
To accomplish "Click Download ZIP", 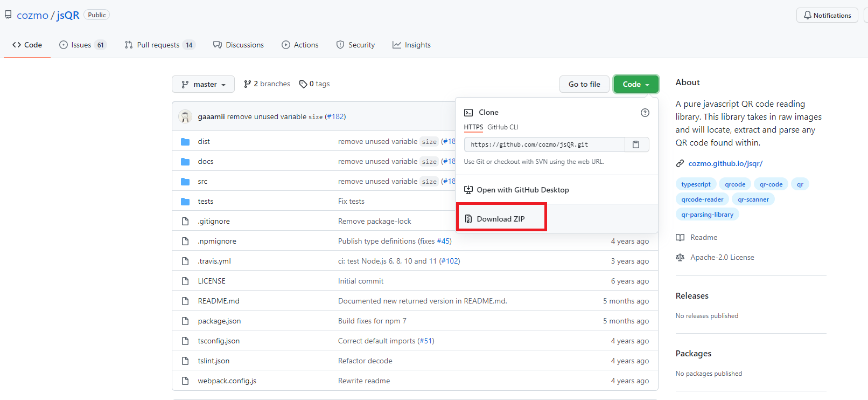I will (501, 219).
